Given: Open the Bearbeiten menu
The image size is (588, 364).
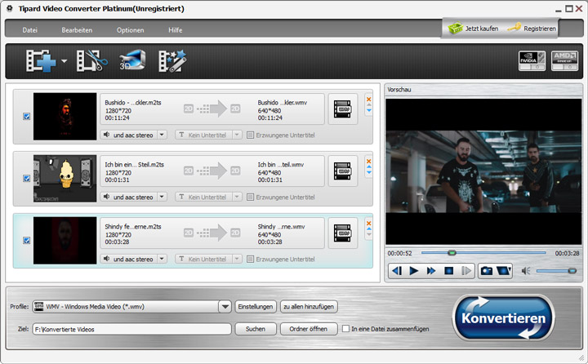Looking at the screenshot, I should tap(77, 30).
